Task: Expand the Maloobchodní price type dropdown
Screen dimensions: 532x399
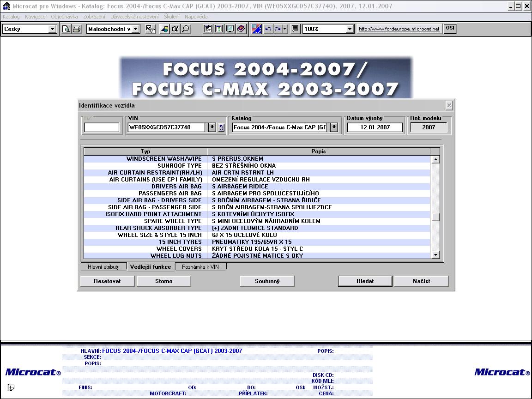Action: (x=136, y=29)
